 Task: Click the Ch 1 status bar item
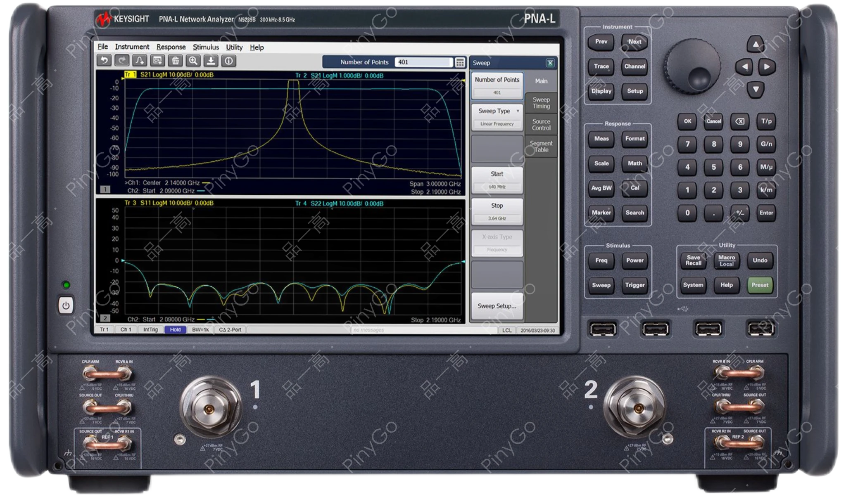tap(126, 330)
